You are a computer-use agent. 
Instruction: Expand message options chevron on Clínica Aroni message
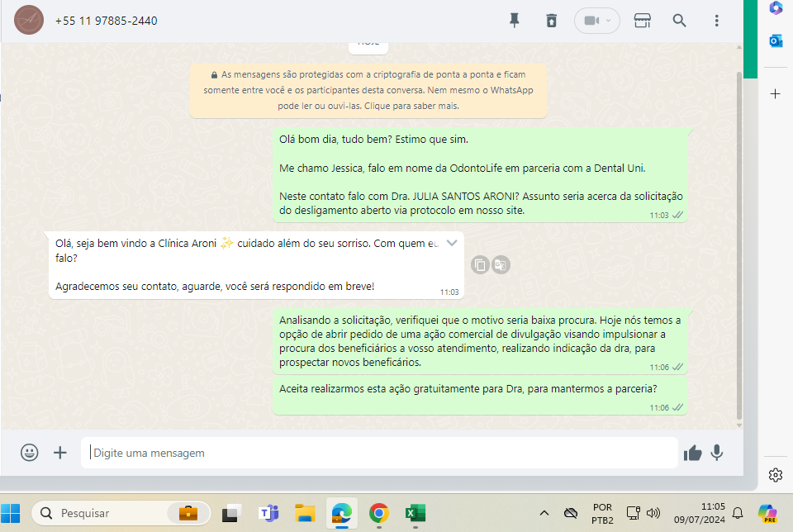[x=452, y=243]
